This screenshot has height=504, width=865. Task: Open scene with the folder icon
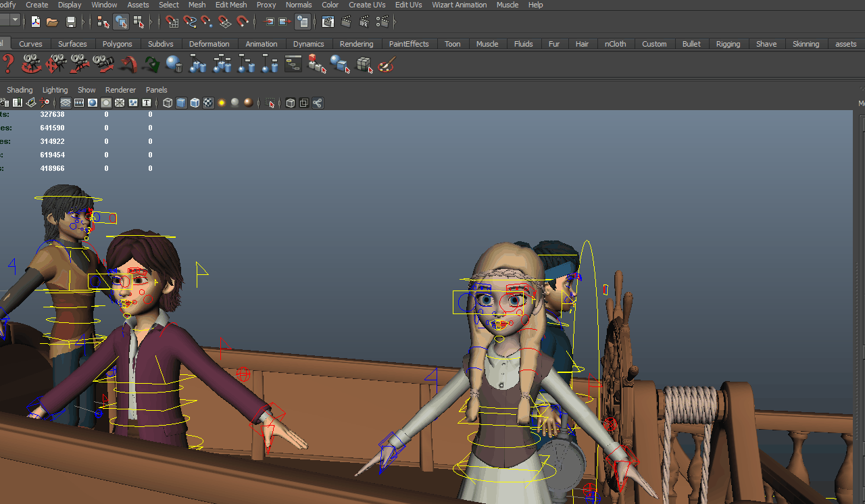53,22
